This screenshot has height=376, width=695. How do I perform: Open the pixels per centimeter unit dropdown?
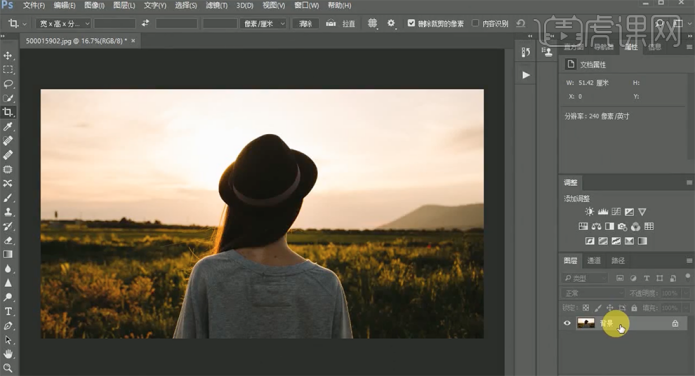click(x=263, y=24)
